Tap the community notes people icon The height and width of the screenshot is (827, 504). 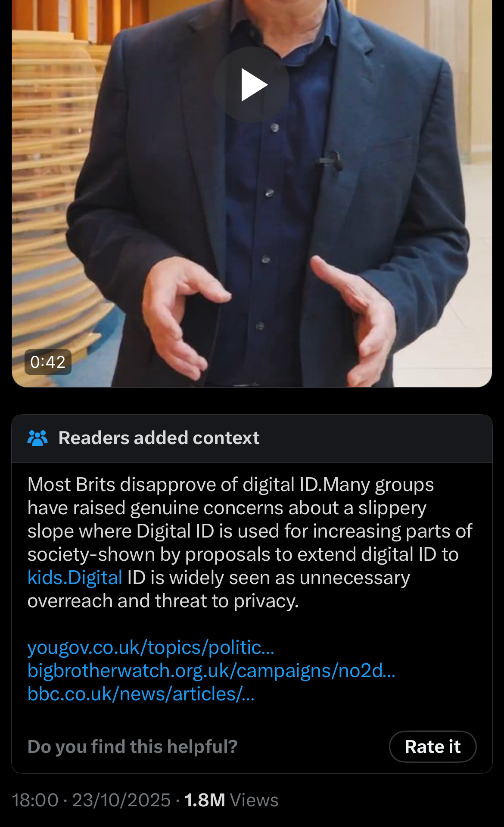click(x=37, y=438)
